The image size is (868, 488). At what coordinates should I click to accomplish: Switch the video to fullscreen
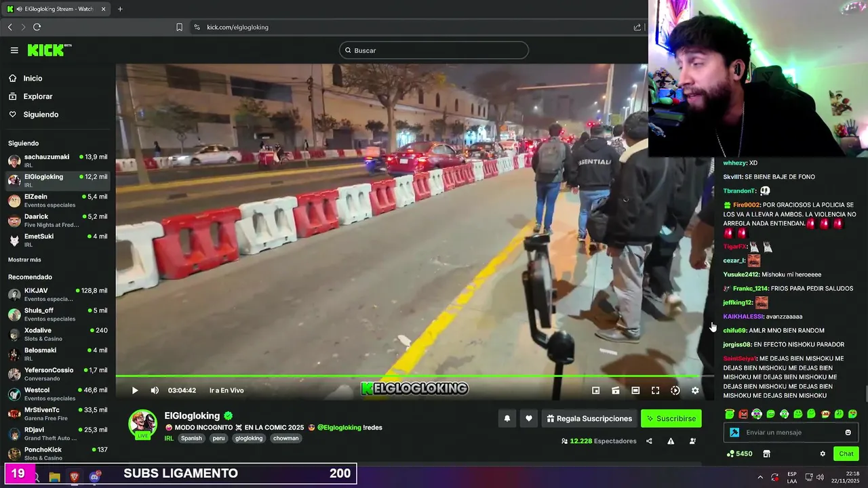[x=655, y=390]
